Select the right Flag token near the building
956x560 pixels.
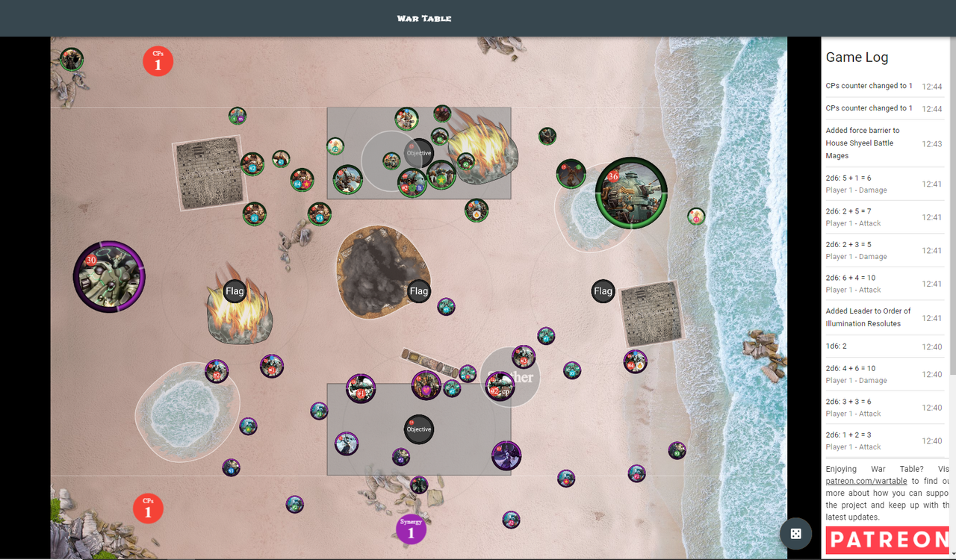point(603,291)
